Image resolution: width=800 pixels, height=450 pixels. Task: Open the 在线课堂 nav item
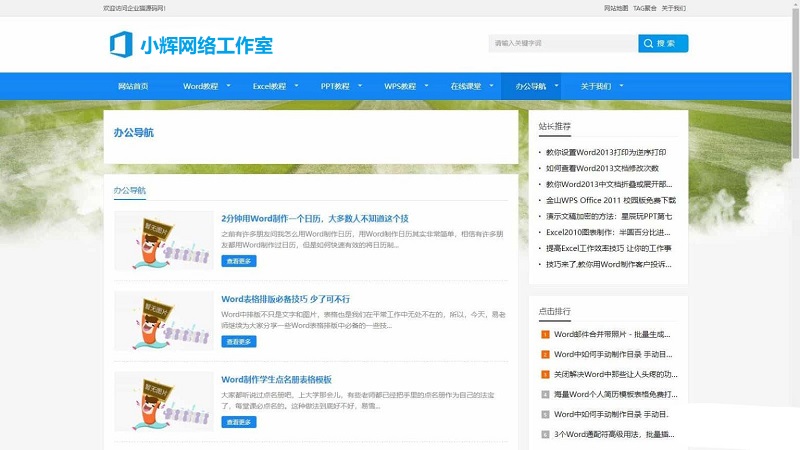[x=466, y=86]
